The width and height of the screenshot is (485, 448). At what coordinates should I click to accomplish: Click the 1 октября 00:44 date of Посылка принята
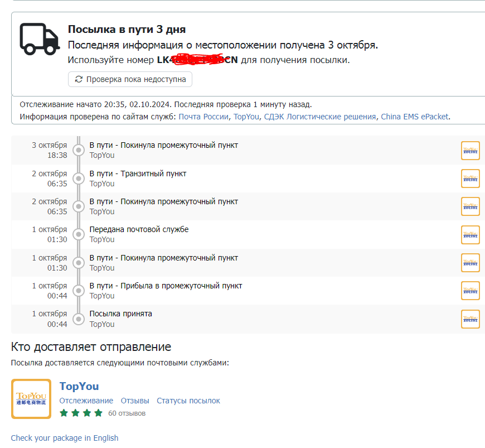pyautogui.click(x=50, y=319)
